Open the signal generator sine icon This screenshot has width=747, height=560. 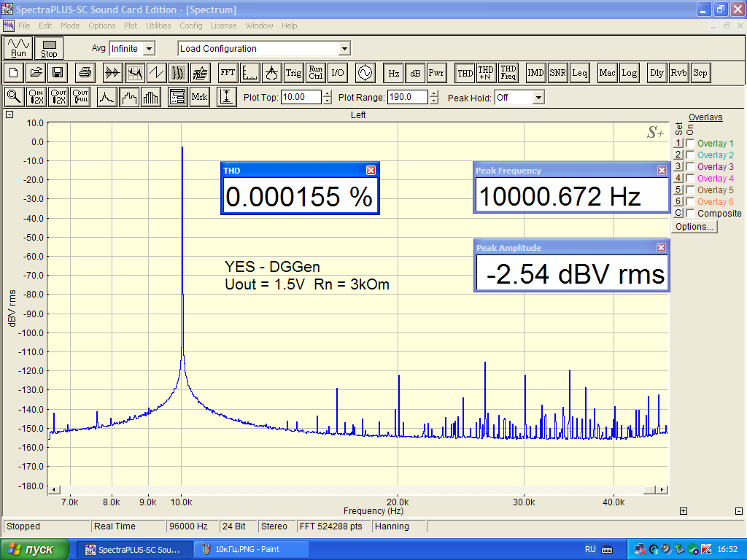click(365, 73)
